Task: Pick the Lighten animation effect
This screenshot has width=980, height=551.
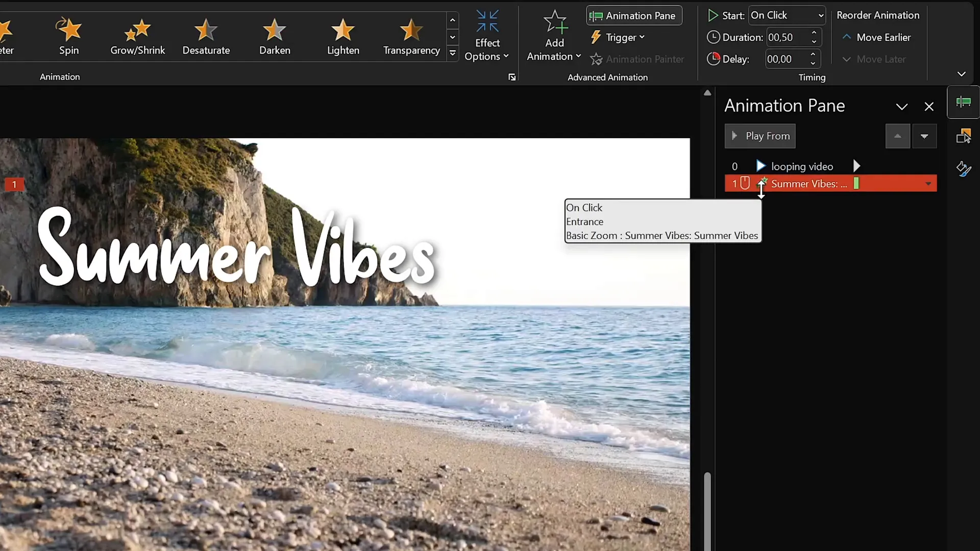Action: coord(343,37)
